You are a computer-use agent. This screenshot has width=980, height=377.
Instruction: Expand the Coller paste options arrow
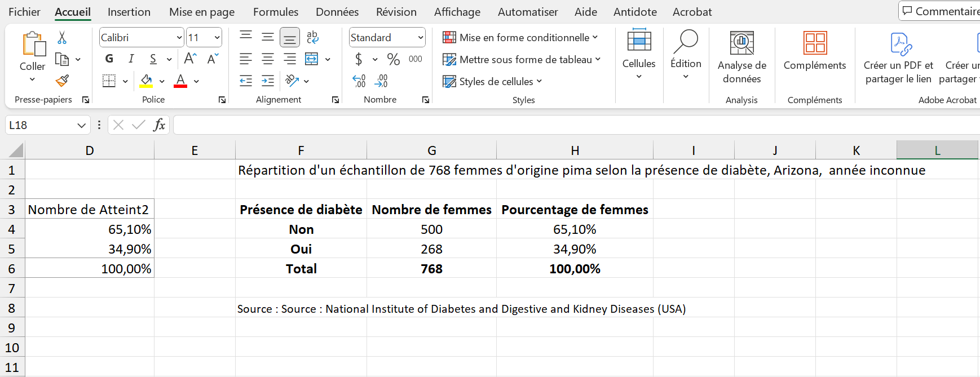[32, 79]
